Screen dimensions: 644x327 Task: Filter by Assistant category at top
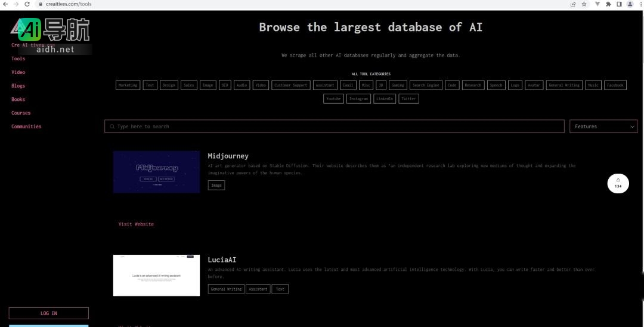coord(325,85)
